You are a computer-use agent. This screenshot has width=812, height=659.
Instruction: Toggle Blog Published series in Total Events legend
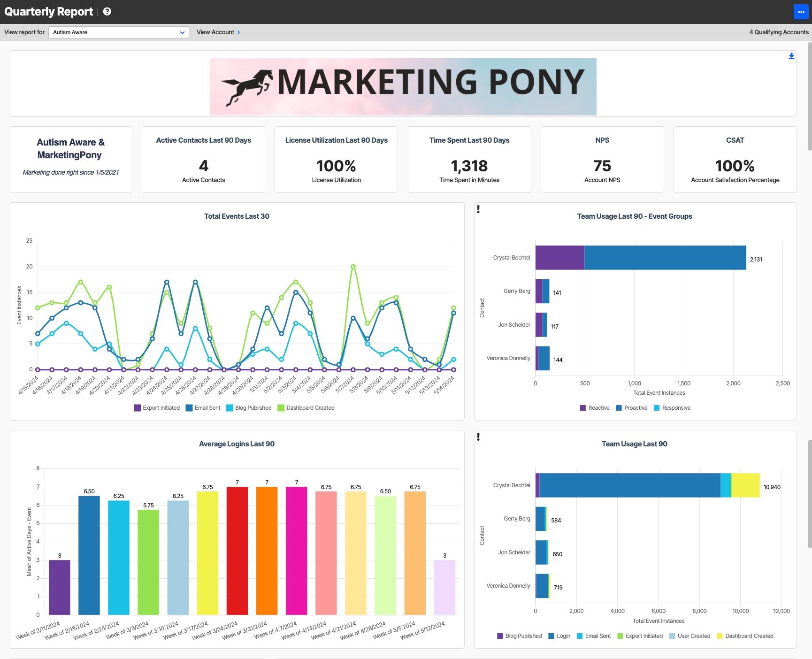tap(249, 408)
